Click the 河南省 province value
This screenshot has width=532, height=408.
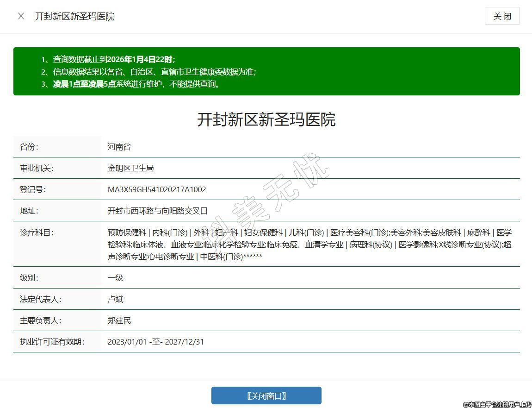(x=119, y=147)
